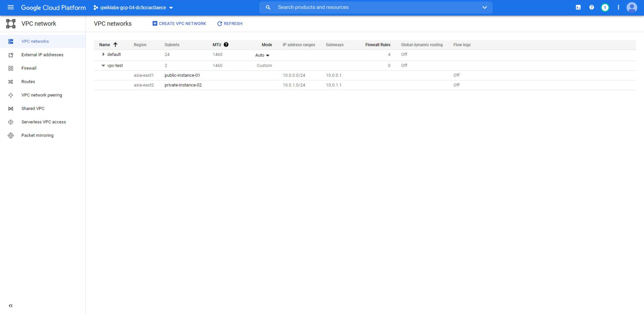Click the Refresh button
This screenshot has width=644, height=314.
pos(230,24)
